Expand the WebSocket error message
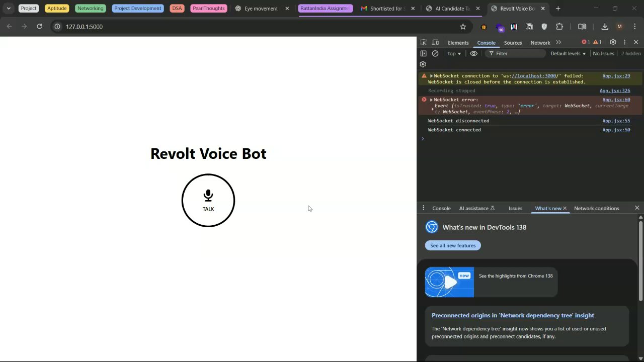 [x=431, y=100]
